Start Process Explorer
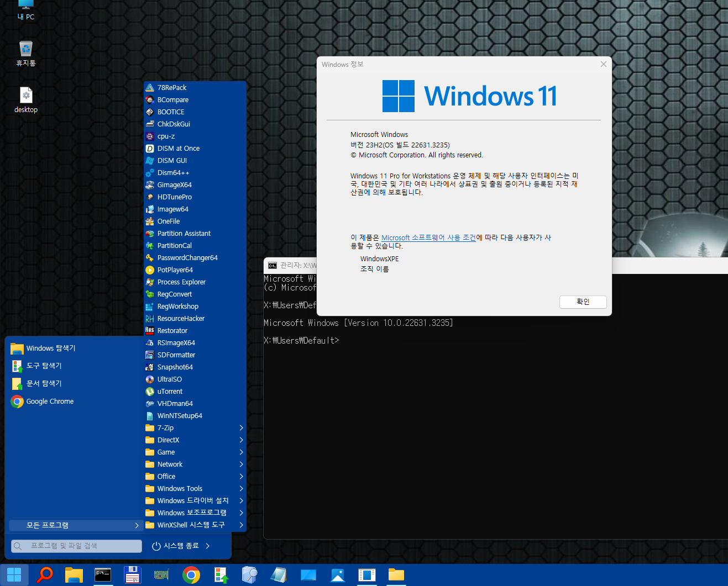 tap(195, 282)
